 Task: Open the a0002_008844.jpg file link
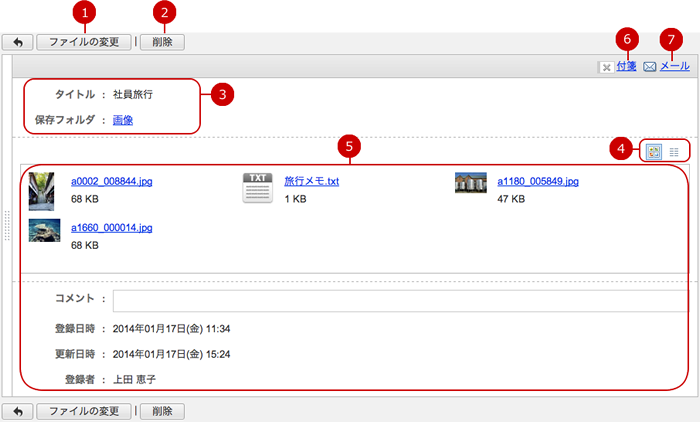pos(112,181)
